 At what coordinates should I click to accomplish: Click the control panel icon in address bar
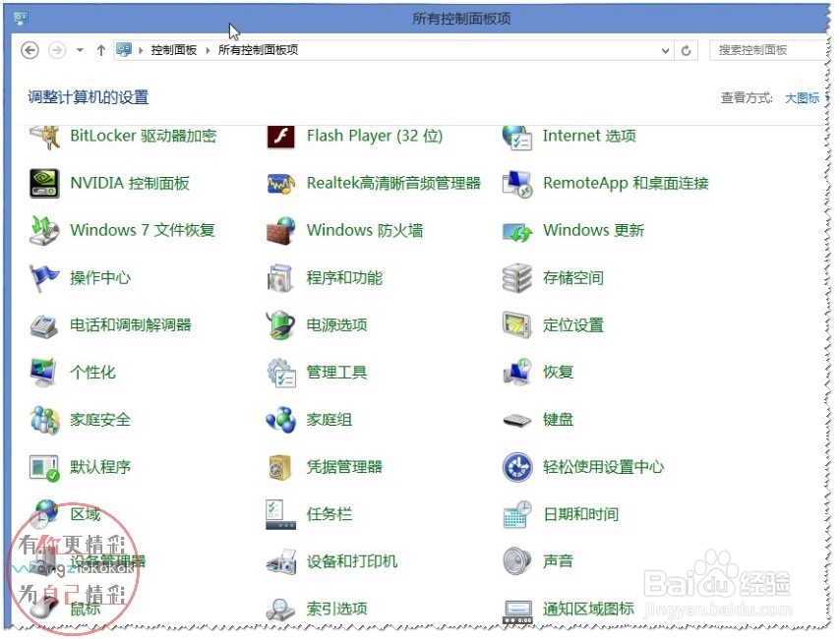point(124,50)
